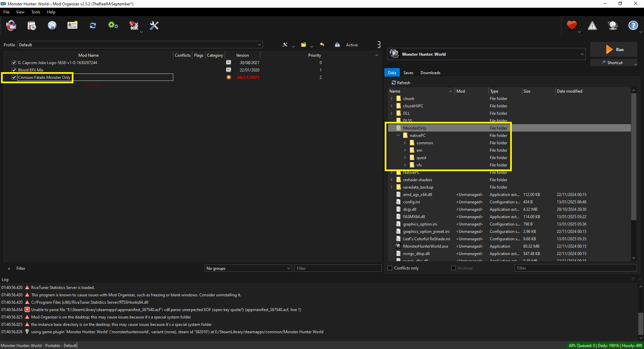Expand the chunk folder in Data tree

point(391,99)
